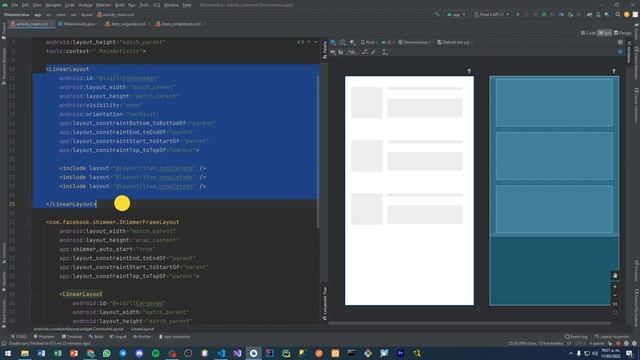Open the Event Log panel
The image size is (640, 360).
pyautogui.click(x=576, y=337)
